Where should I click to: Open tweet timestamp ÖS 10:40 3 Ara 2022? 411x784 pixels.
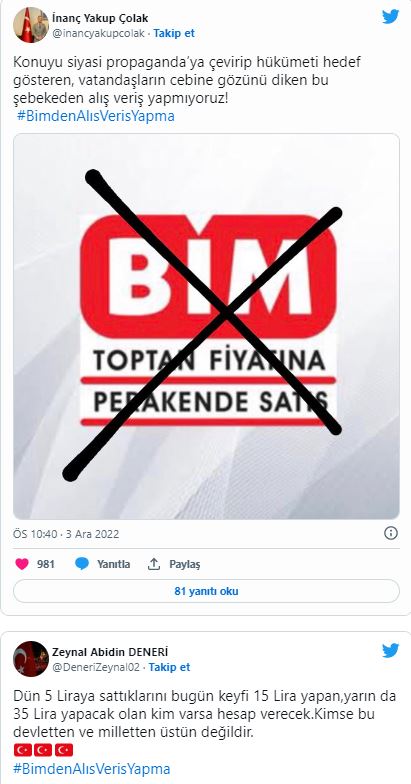[66, 534]
